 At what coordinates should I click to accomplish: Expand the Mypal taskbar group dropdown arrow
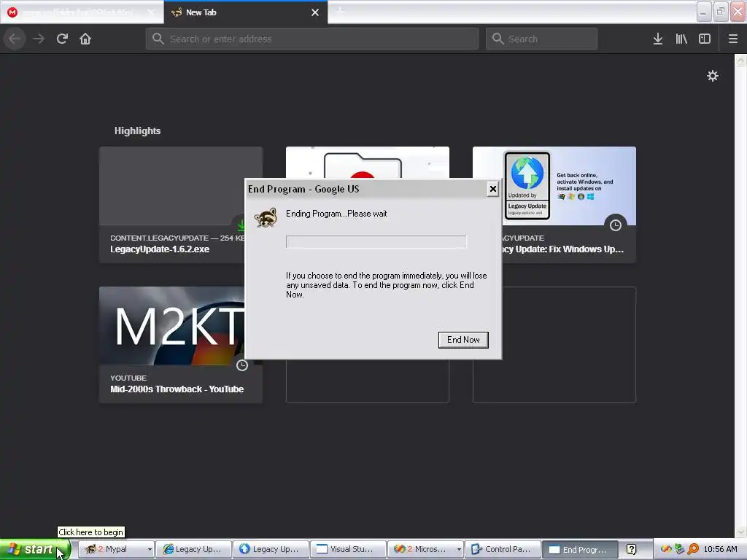(149, 550)
